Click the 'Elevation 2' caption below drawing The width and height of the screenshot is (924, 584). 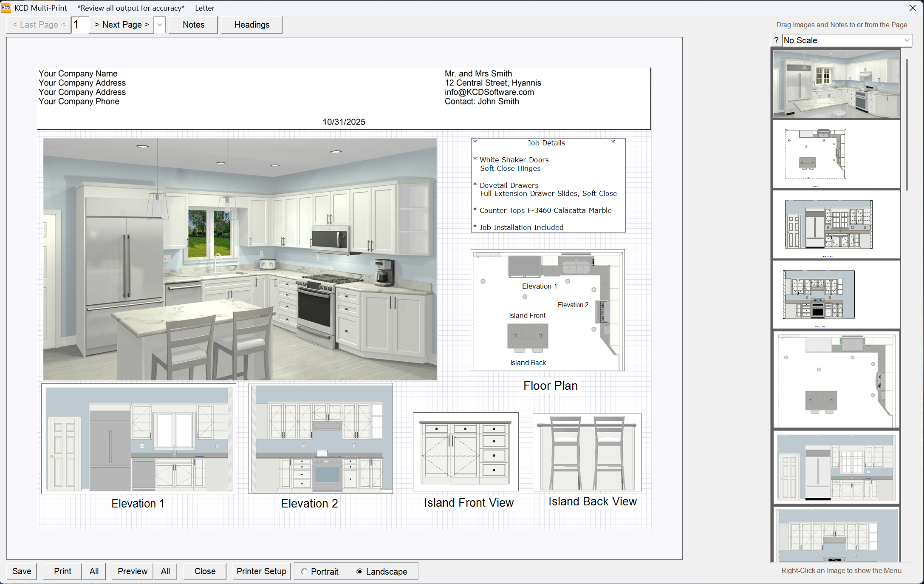[x=309, y=503]
